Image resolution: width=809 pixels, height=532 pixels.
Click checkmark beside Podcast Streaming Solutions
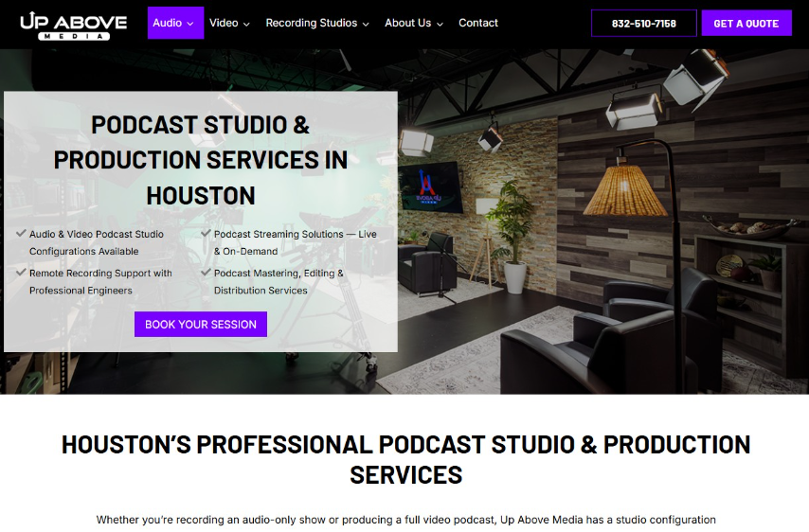pyautogui.click(x=206, y=233)
